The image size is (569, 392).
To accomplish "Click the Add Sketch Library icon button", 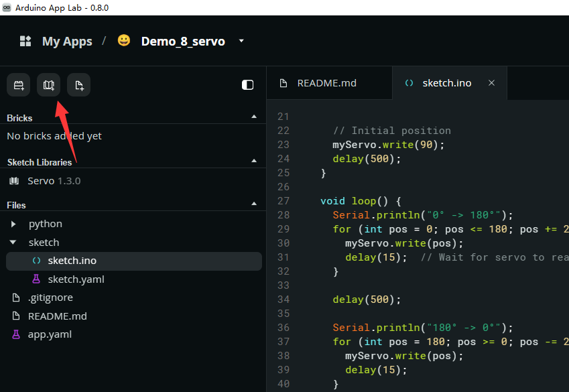I will (49, 85).
